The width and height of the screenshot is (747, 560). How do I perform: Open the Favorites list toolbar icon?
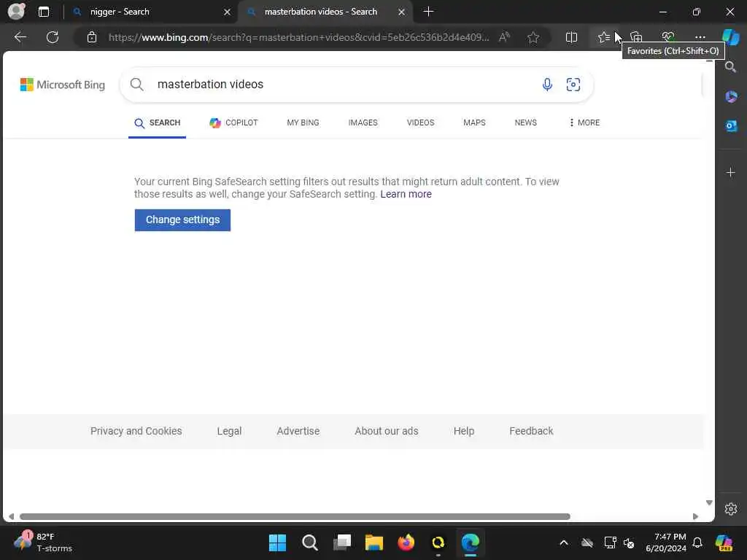[x=604, y=37]
